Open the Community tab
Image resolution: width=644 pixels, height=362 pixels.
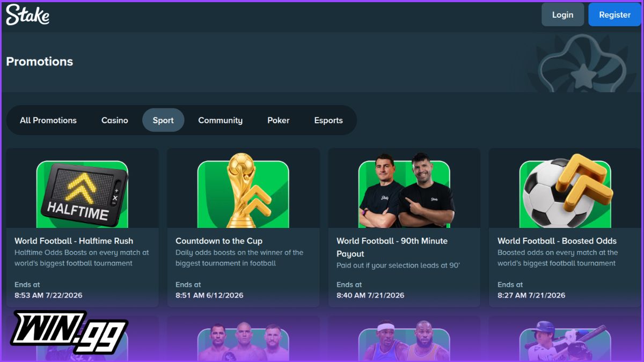[221, 120]
